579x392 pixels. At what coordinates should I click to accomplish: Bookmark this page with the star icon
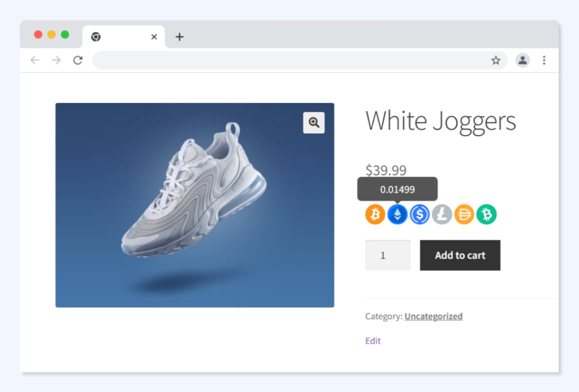pyautogui.click(x=495, y=60)
